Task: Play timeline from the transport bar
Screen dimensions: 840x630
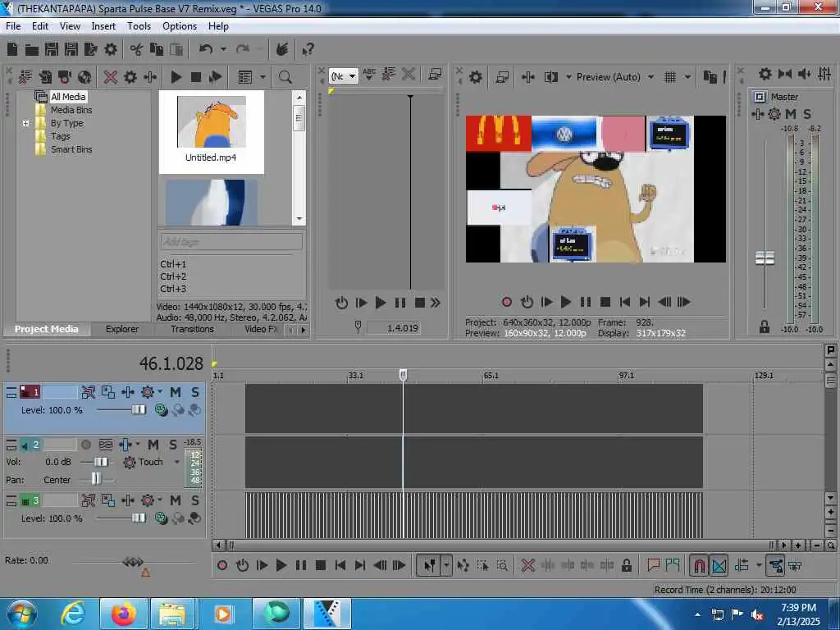Action: pyautogui.click(x=281, y=565)
